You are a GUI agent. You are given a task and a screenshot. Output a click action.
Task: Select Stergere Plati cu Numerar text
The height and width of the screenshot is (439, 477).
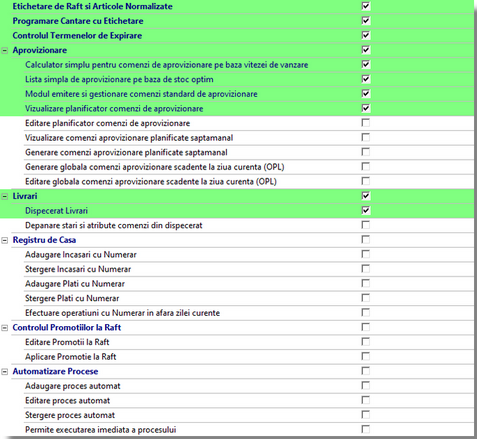(x=72, y=298)
